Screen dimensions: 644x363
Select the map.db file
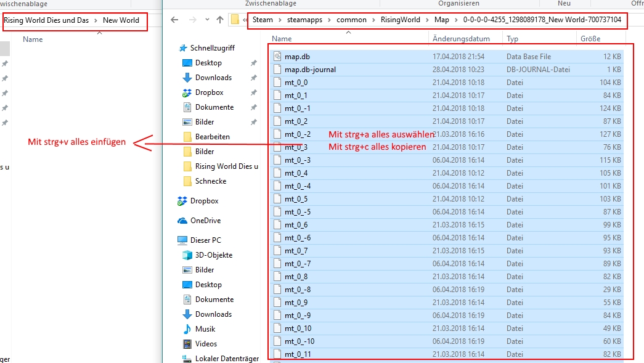tap(297, 57)
